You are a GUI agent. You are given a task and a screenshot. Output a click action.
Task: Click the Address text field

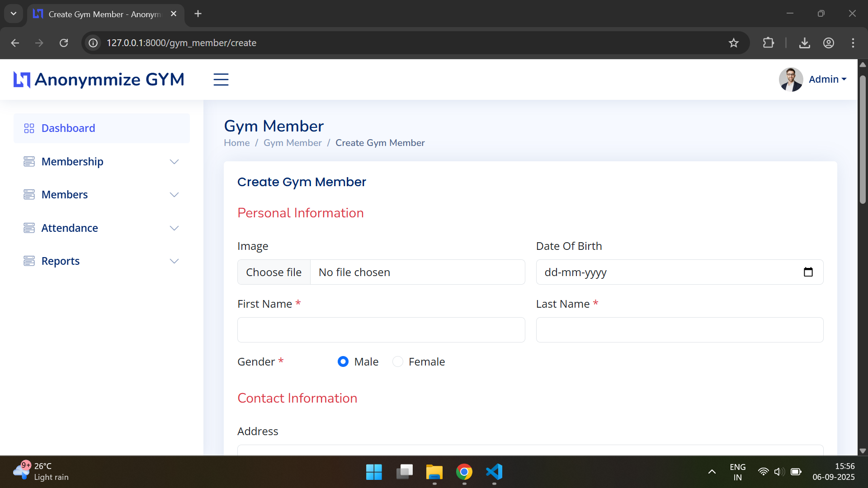[x=530, y=450]
